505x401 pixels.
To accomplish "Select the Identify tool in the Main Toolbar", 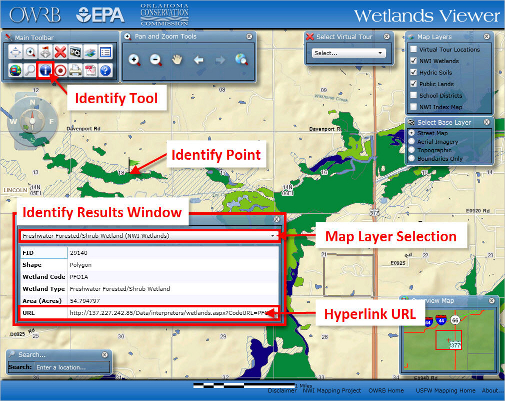I will (x=45, y=70).
